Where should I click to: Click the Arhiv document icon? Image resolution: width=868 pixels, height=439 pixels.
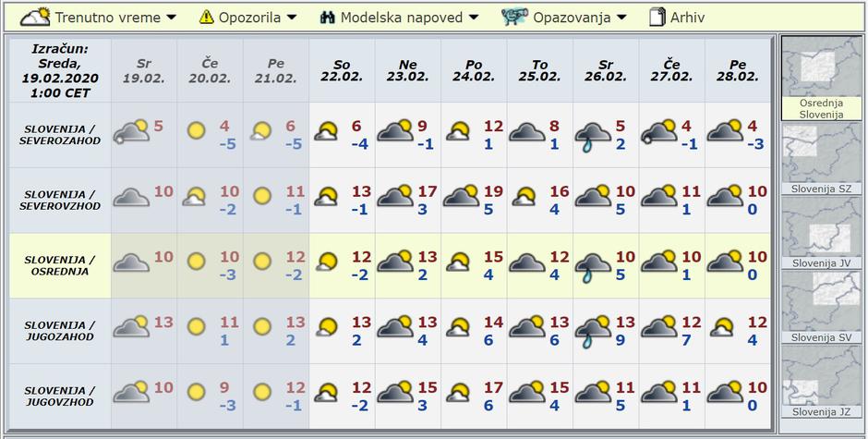(657, 17)
